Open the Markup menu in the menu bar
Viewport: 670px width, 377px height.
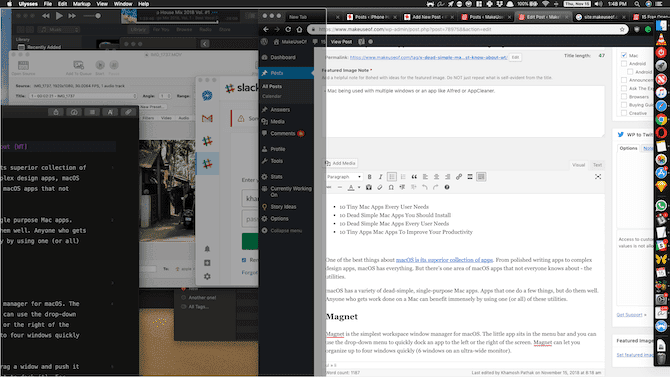point(81,4)
